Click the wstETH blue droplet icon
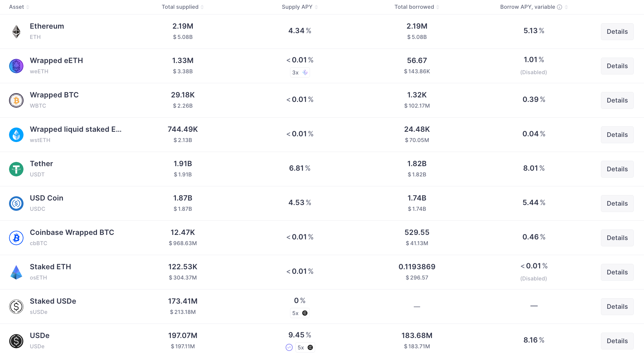The height and width of the screenshot is (354, 644). tap(16, 134)
